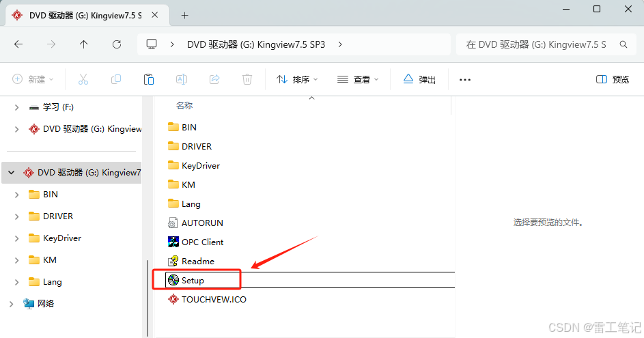644x338 pixels.
Task: Click the Forward navigation arrow
Action: tap(51, 44)
